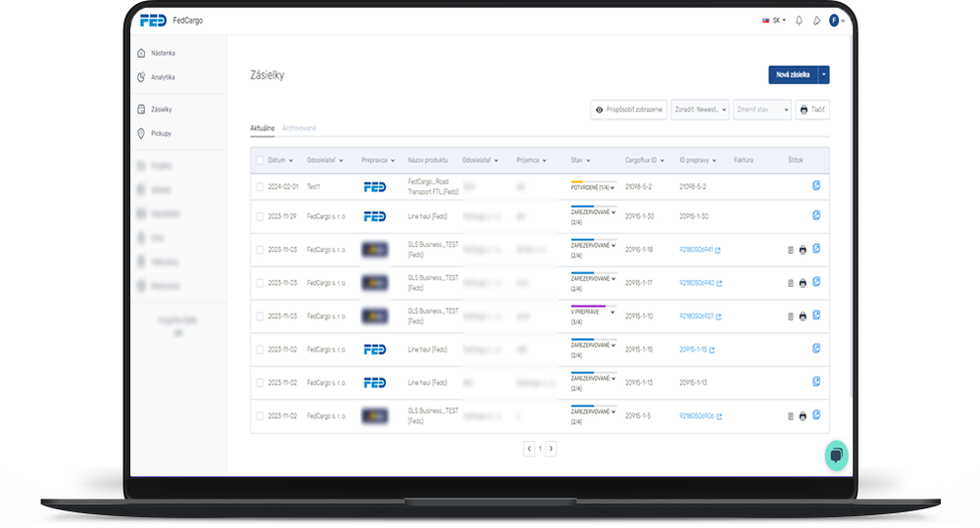Open the Zmeniť stav dropdown

click(x=760, y=110)
